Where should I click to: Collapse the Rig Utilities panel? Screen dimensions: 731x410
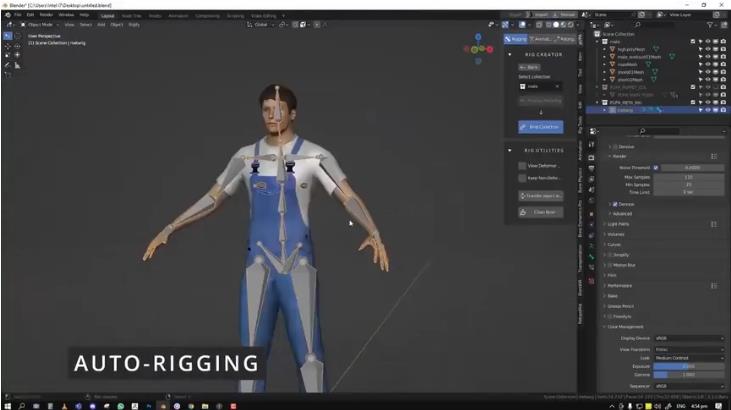pyautogui.click(x=510, y=151)
